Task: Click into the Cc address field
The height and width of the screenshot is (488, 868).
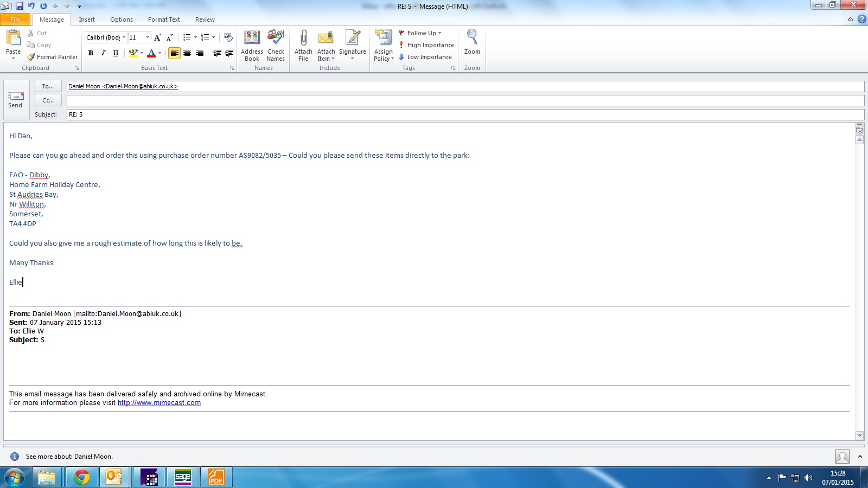Action: tap(465, 100)
